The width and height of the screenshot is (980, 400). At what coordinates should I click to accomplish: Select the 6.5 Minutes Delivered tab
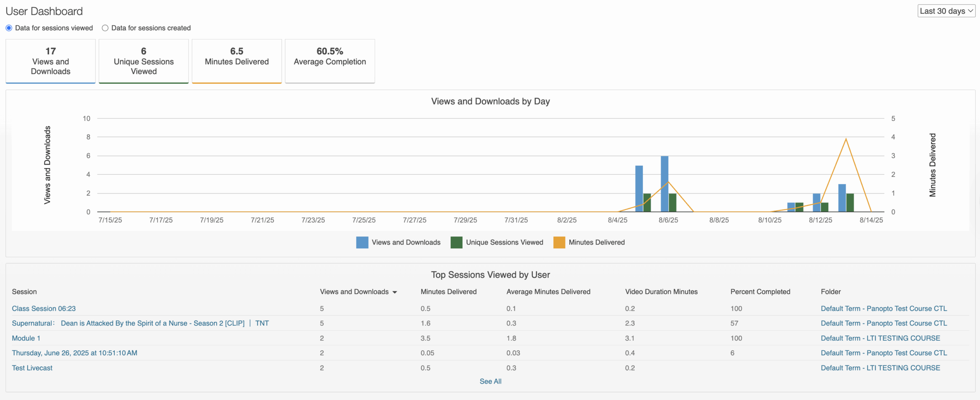coord(237,61)
